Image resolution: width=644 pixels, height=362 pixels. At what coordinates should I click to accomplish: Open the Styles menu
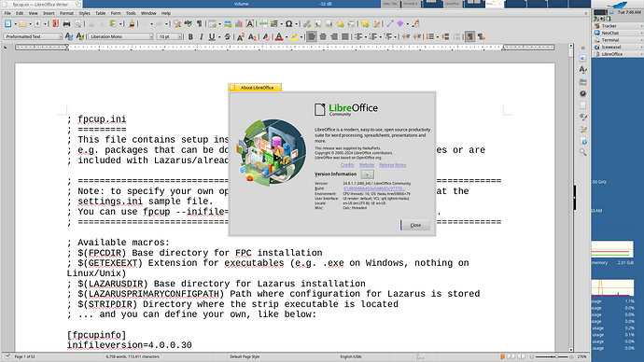click(x=84, y=13)
